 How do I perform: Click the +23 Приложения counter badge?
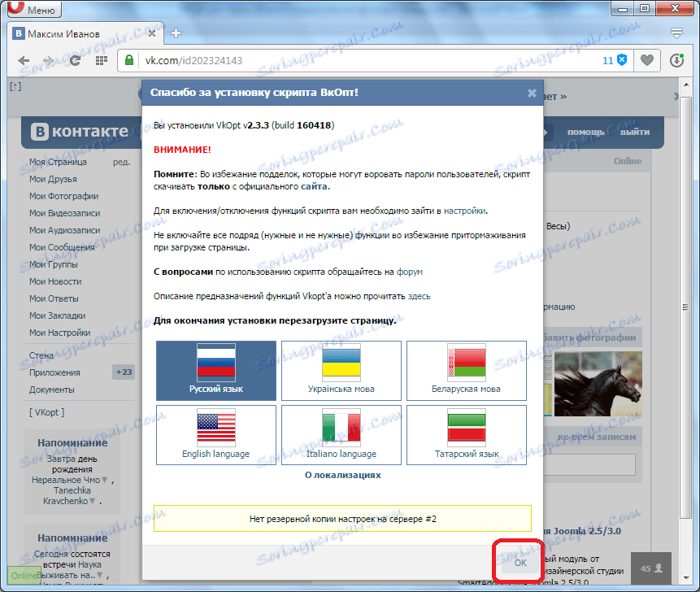(124, 372)
